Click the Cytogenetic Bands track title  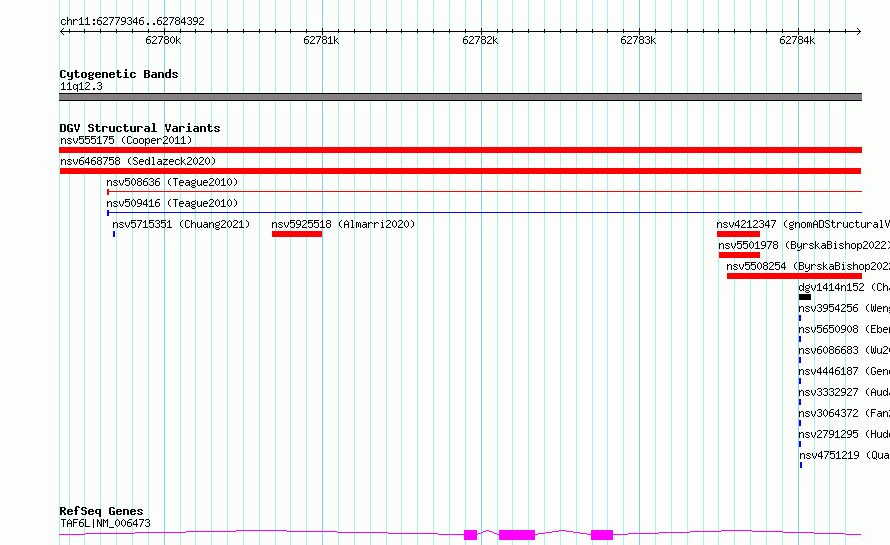(119, 74)
